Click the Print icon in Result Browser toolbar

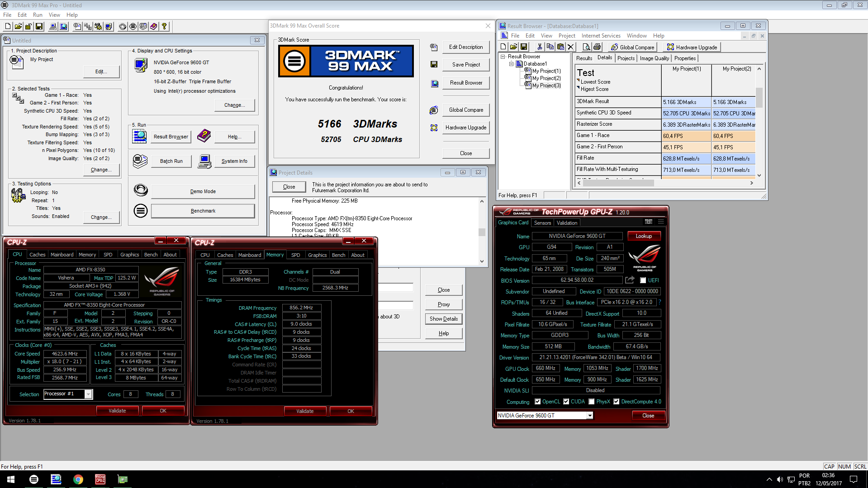tap(597, 47)
